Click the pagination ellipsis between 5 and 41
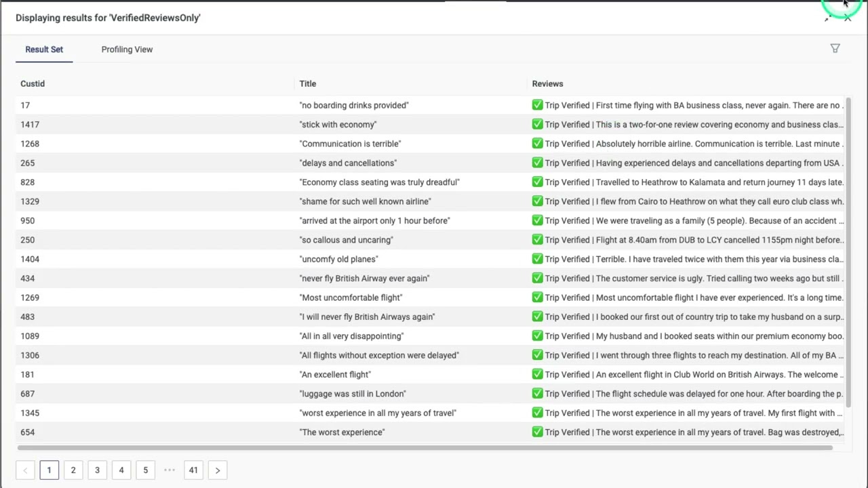This screenshot has height=488, width=868. click(170, 470)
